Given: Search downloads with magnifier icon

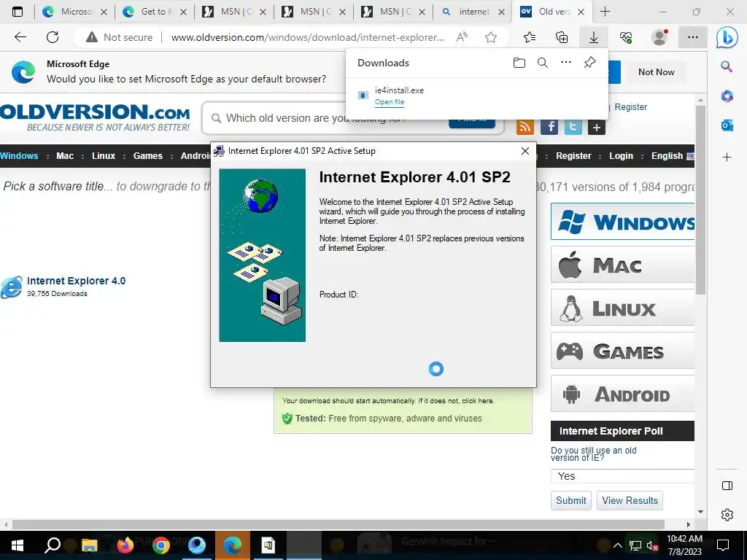Looking at the screenshot, I should point(542,63).
